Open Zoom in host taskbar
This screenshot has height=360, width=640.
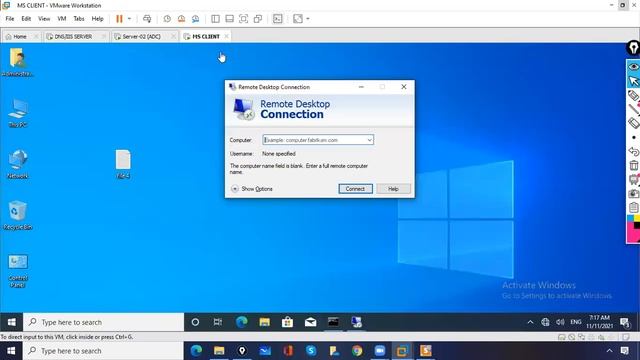(380, 351)
